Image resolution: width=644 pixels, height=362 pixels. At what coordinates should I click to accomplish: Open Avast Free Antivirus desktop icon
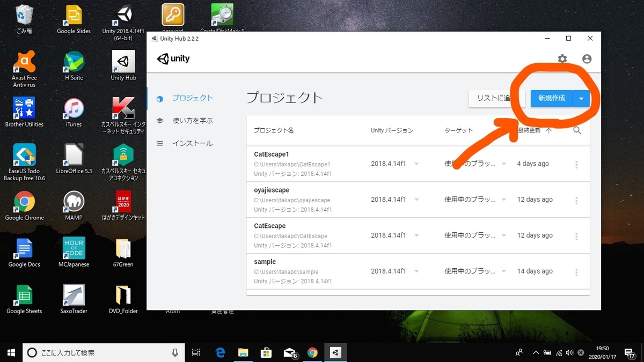(24, 69)
